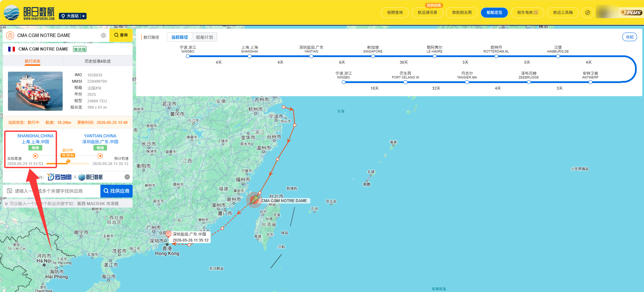Select the 当前路径 route tab
644x292 pixels.
179,37
